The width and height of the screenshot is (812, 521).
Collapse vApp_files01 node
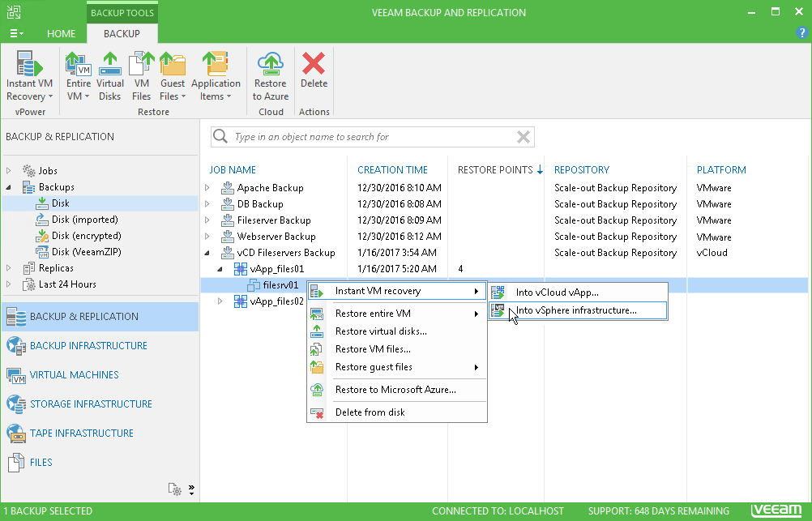tap(220, 269)
